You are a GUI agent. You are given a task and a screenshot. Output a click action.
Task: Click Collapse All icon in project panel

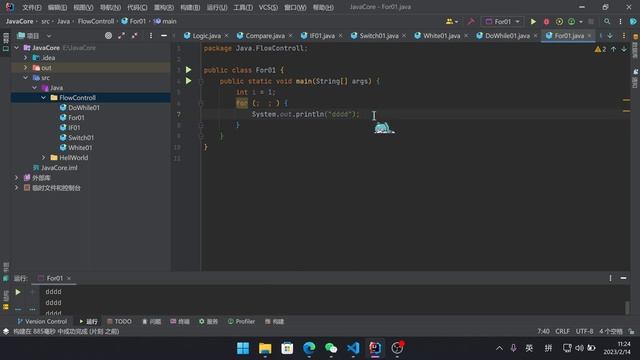pyautogui.click(x=134, y=36)
